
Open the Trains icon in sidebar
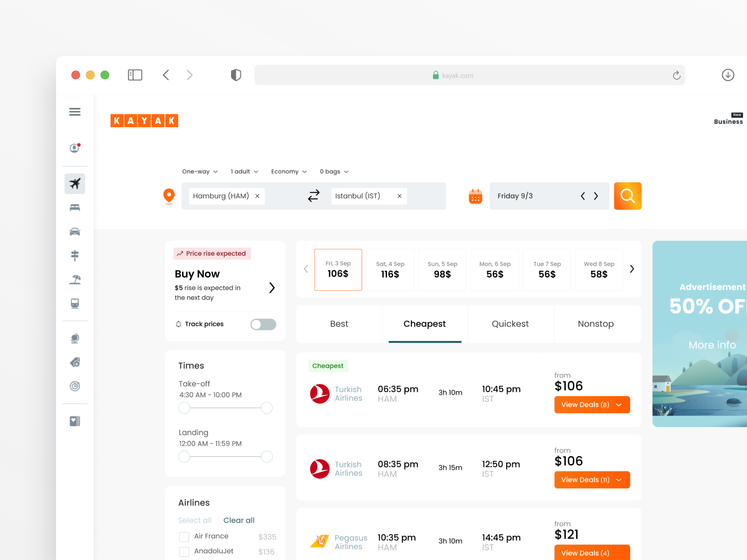click(75, 303)
